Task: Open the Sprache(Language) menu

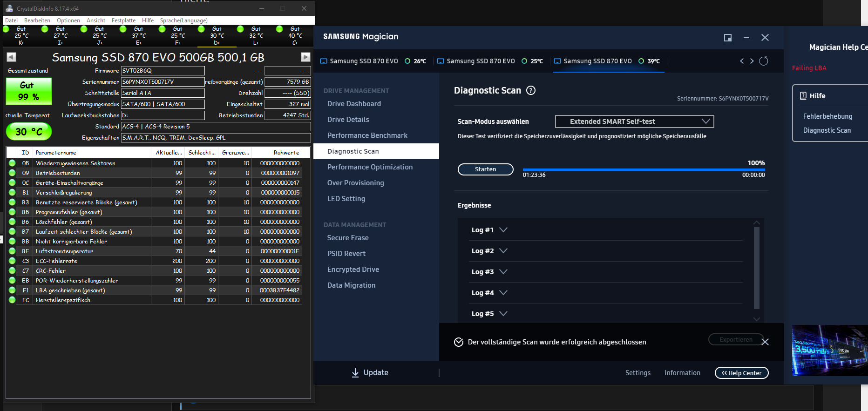Action: pos(184,20)
